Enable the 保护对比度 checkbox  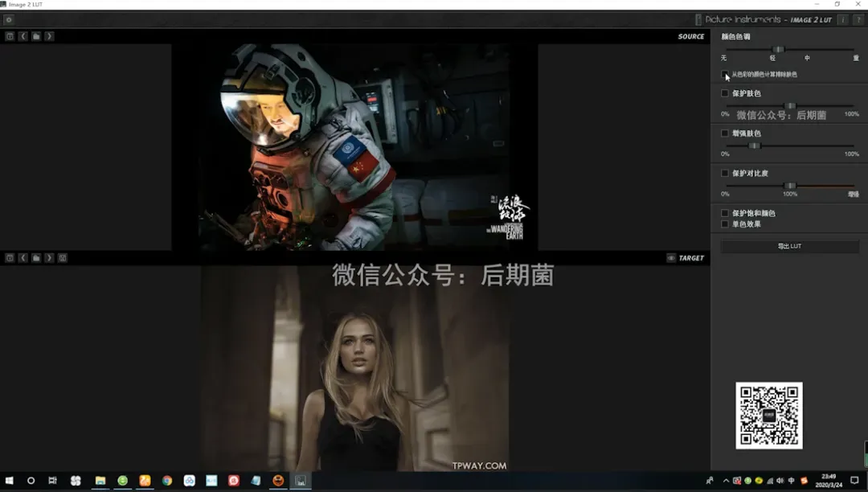(x=725, y=173)
